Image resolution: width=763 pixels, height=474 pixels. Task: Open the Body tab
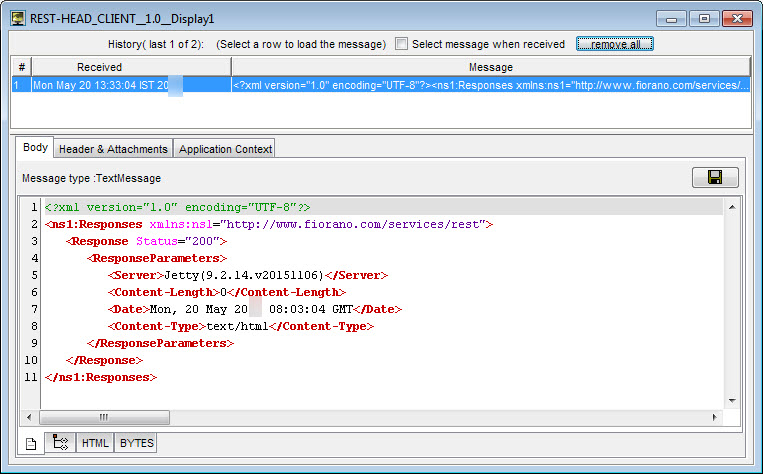pyautogui.click(x=35, y=148)
